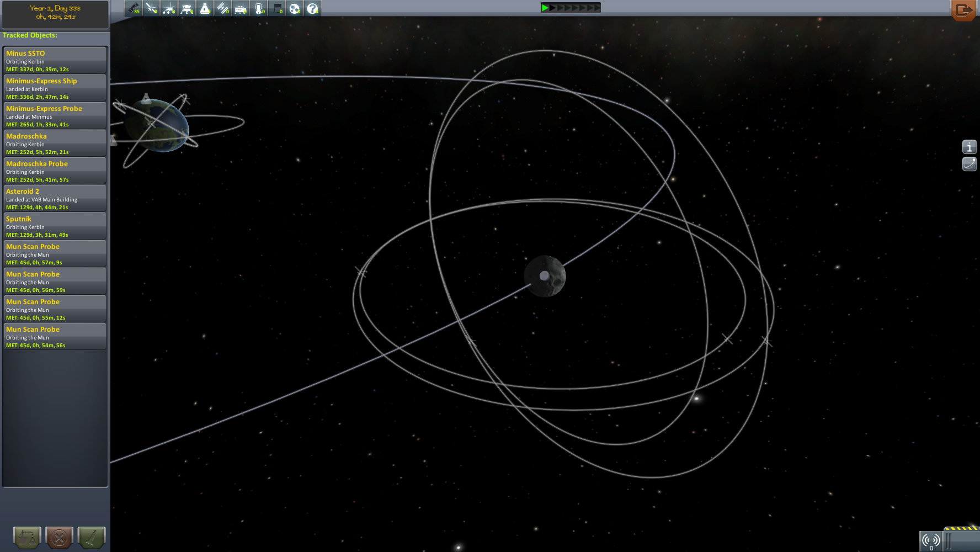The image size is (980, 552).
Task: Click the orange exit tracking station button
Action: pyautogui.click(x=964, y=10)
